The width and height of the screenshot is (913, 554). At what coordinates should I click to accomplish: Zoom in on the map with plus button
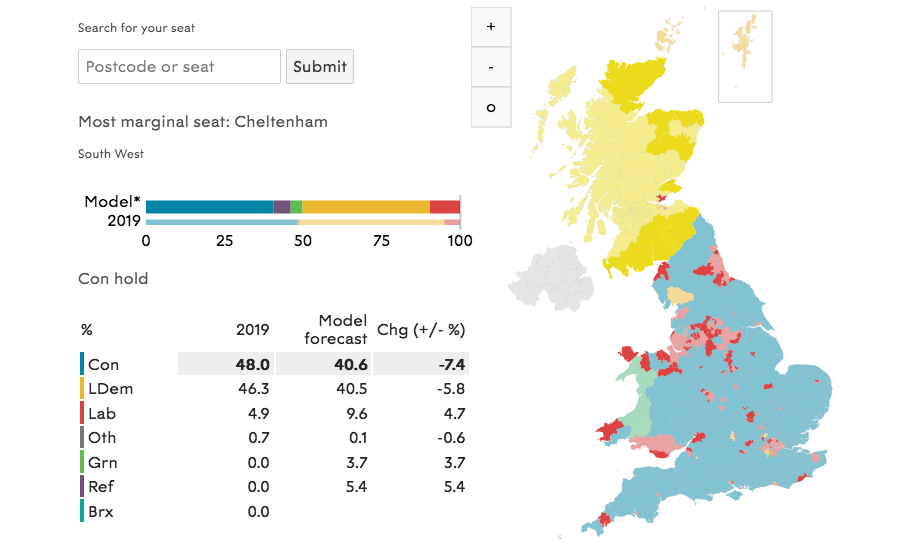tap(491, 27)
